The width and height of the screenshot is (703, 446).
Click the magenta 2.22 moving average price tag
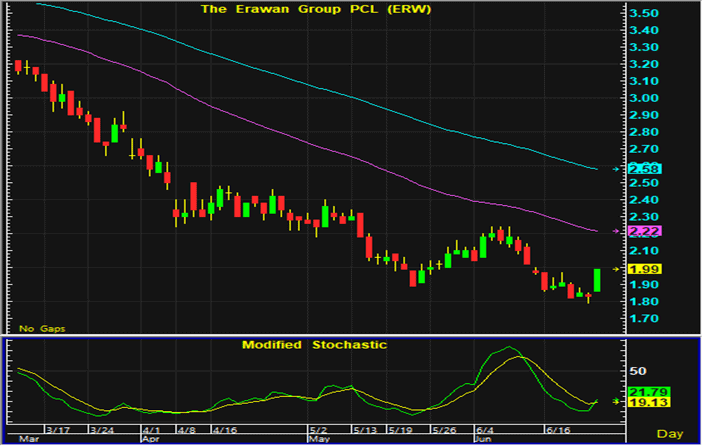[x=636, y=231]
